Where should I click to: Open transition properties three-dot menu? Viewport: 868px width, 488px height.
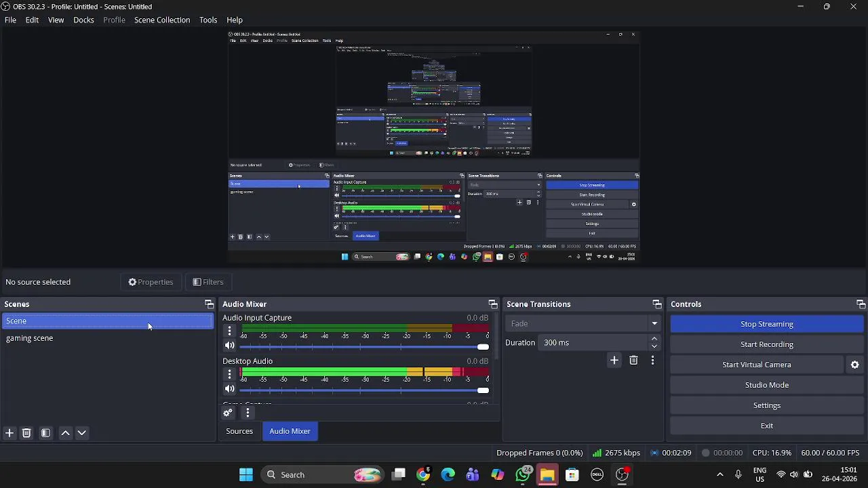pyautogui.click(x=652, y=361)
